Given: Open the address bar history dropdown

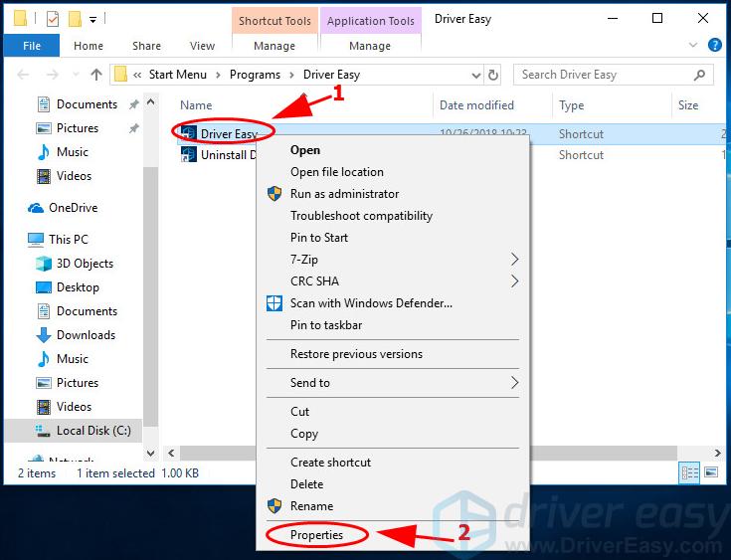Looking at the screenshot, I should [x=473, y=75].
